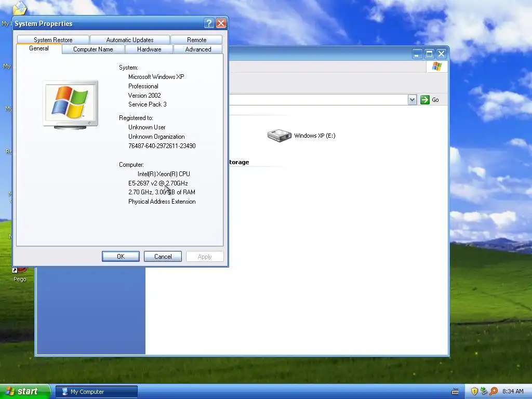Click the 'Unknown Organization' text

156,137
